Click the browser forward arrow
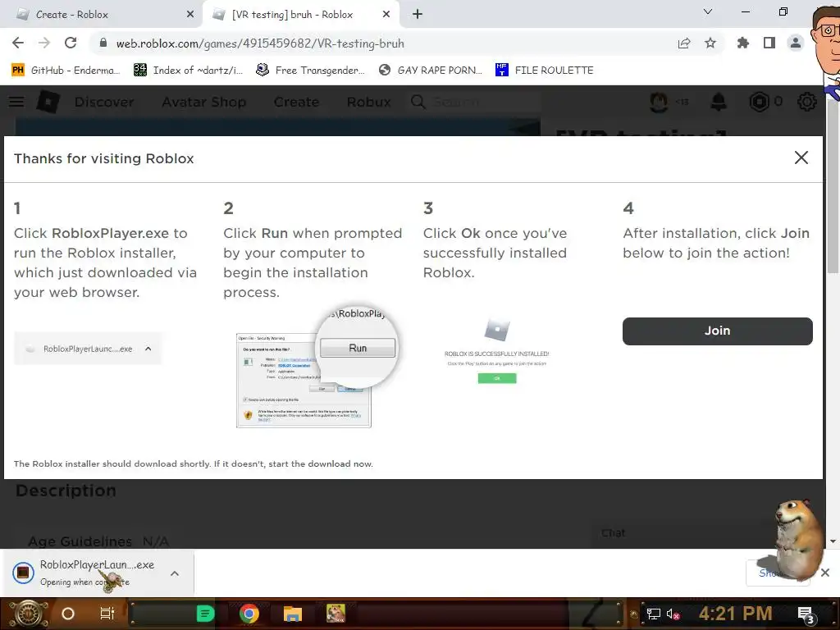This screenshot has height=630, width=840. (x=44, y=43)
